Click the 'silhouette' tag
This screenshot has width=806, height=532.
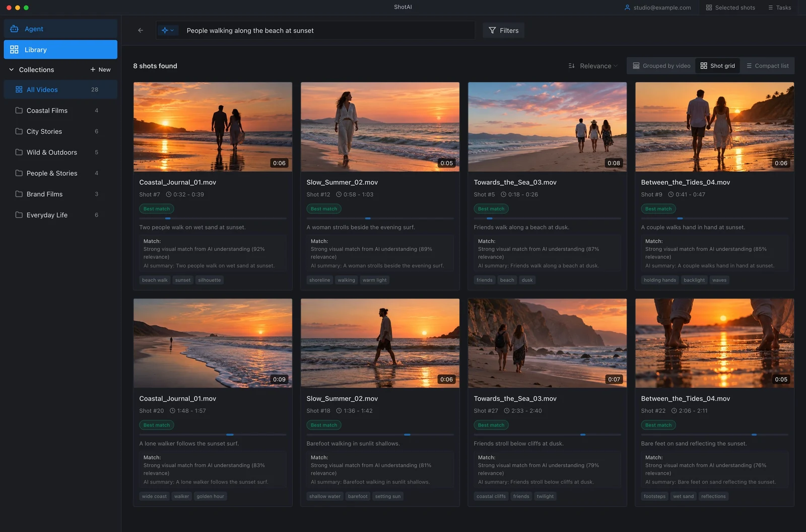coord(210,280)
